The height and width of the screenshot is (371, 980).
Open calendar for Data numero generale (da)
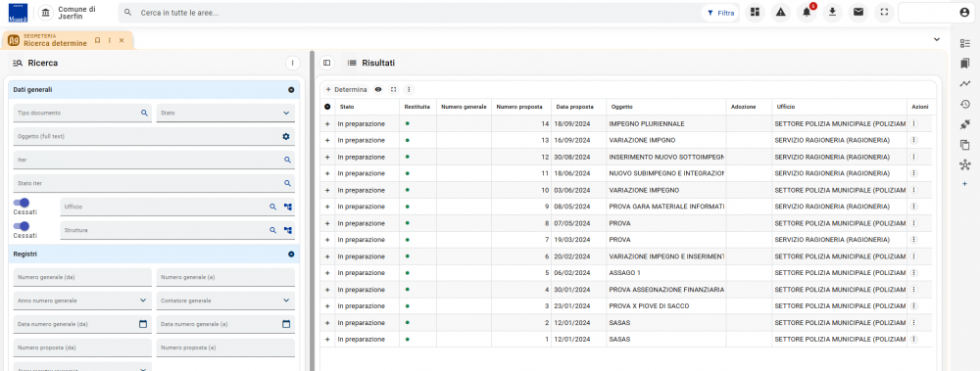click(142, 324)
